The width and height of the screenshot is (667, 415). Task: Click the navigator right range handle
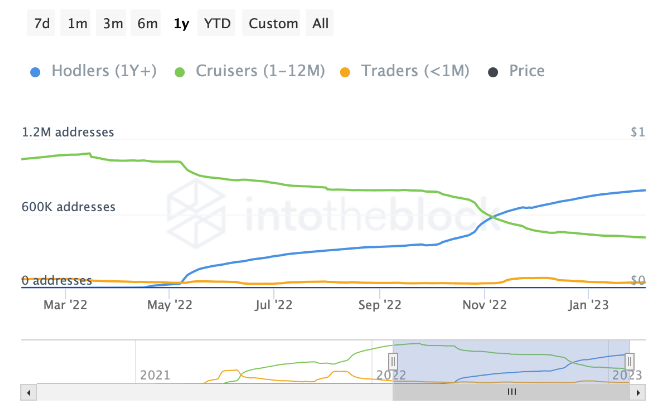629,361
